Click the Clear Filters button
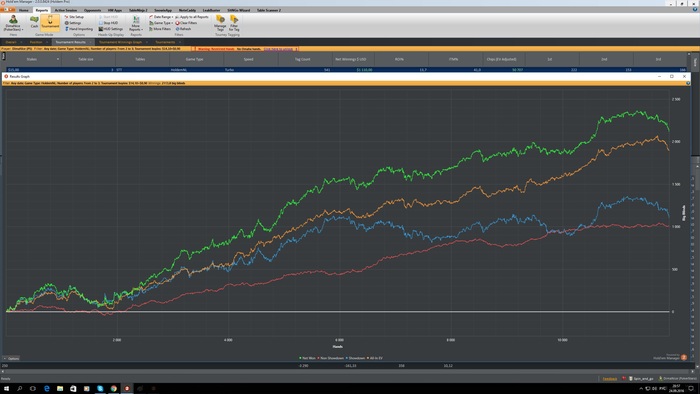The width and height of the screenshot is (700, 394). (x=187, y=23)
